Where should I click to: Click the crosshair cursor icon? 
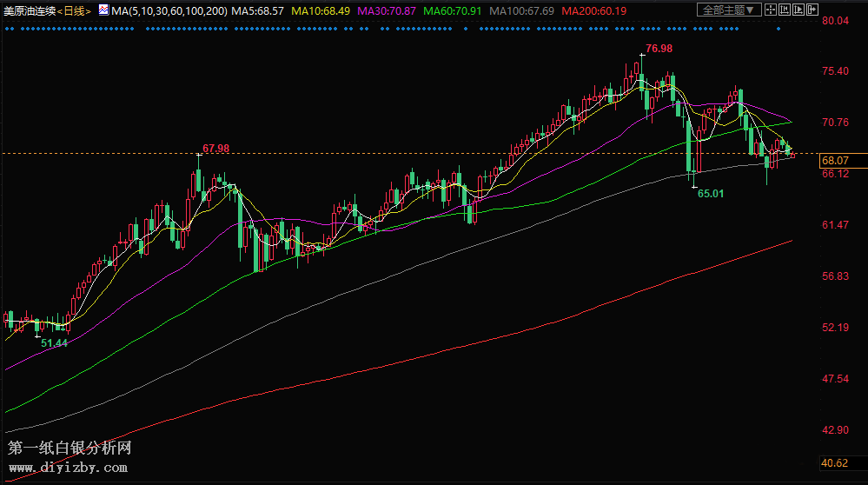coord(772,10)
